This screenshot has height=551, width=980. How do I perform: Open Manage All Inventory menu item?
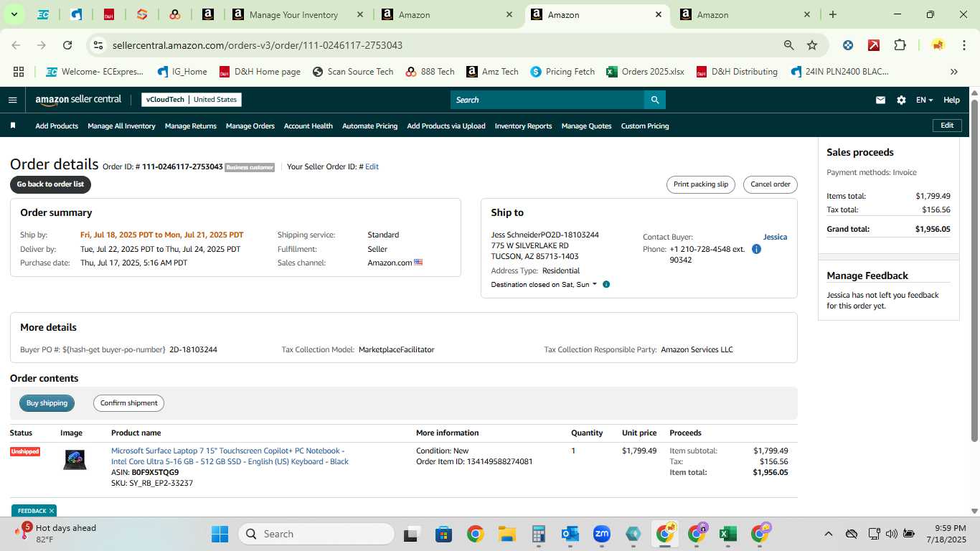click(121, 126)
